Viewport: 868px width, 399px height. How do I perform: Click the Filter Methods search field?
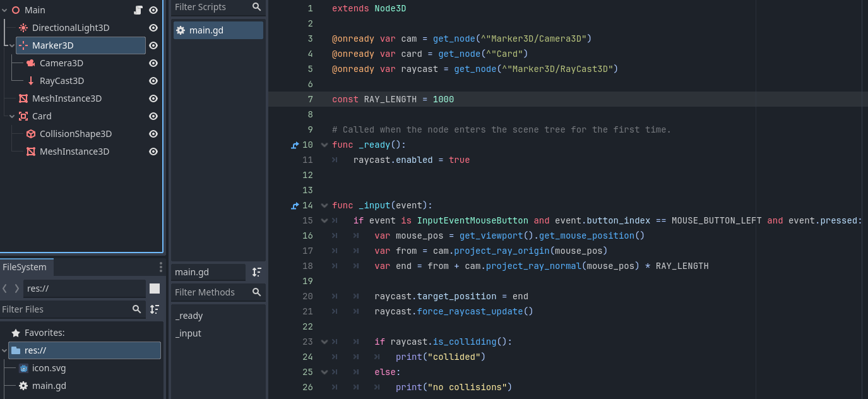[x=211, y=292]
